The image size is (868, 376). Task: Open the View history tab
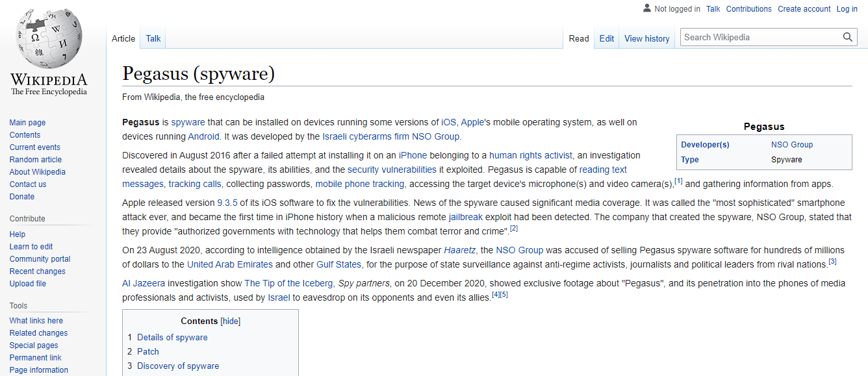[647, 38]
